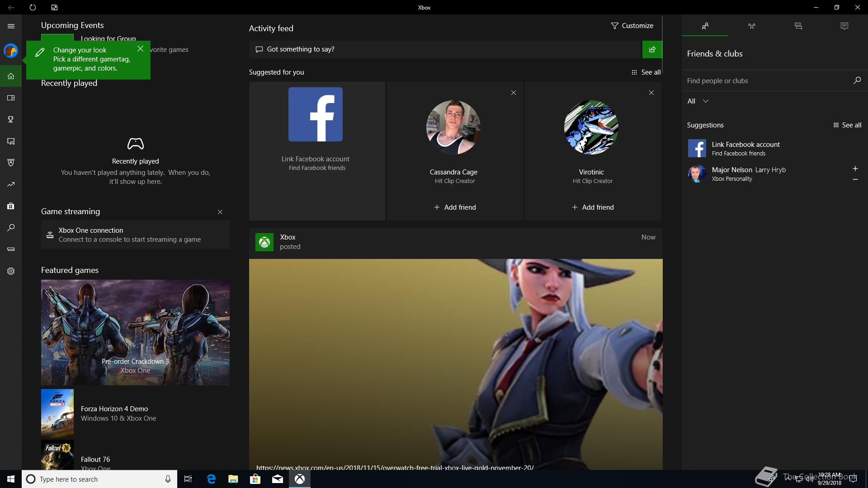Open the Link Facebook account card

click(x=317, y=151)
